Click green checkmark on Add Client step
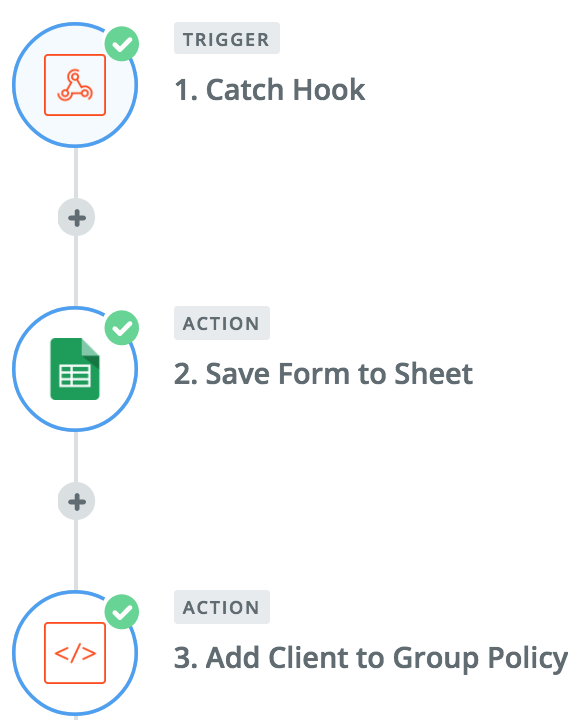Screen dimensions: 586x720 click(122, 612)
